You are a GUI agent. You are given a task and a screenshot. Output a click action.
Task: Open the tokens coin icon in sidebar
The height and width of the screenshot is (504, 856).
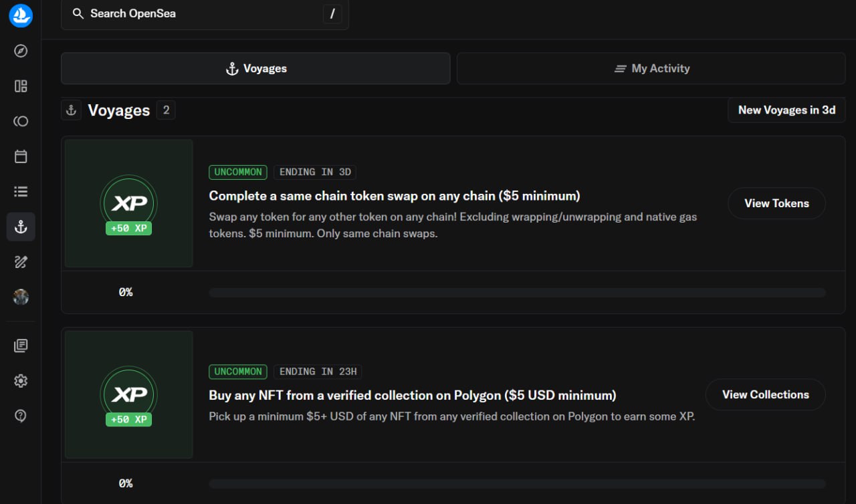tap(21, 121)
